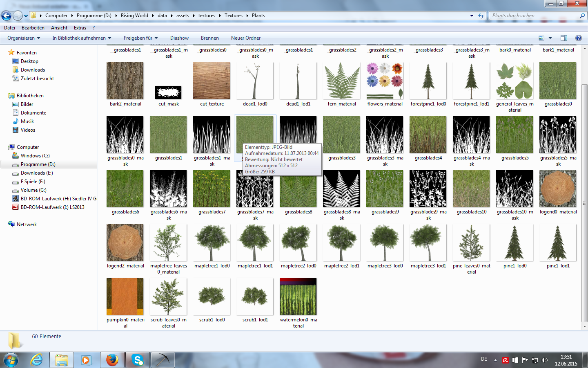The width and height of the screenshot is (588, 368).
Task: Click the Neuer Ordner button
Action: coord(245,38)
